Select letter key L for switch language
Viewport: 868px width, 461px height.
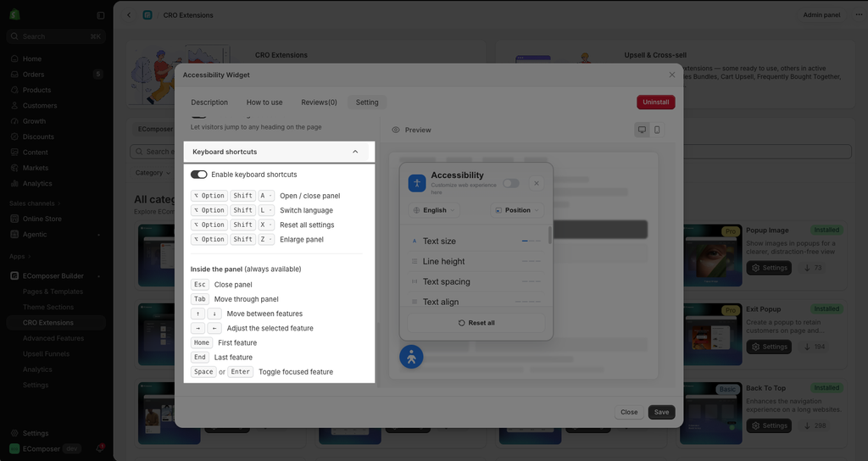266,210
